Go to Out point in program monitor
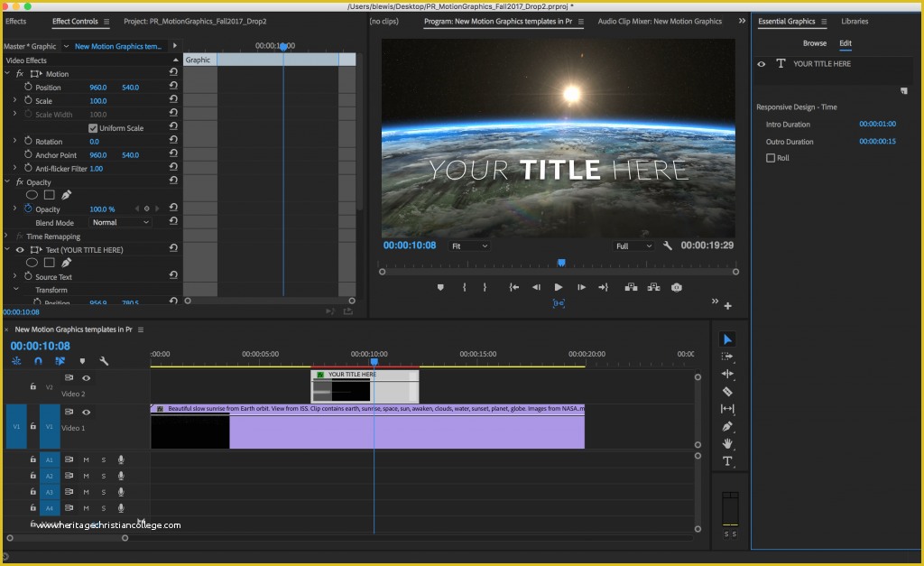Screen dimensions: 924x566 603,287
